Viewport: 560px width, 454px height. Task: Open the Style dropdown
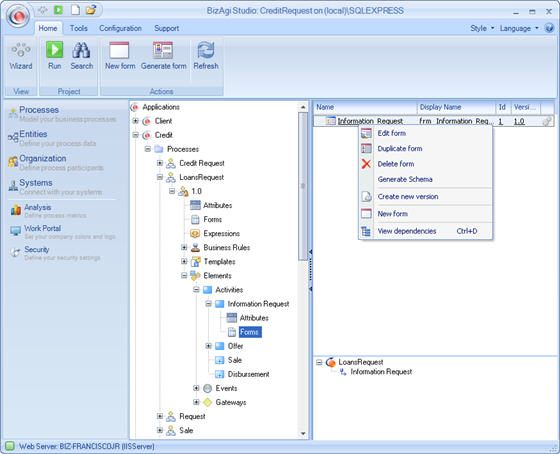click(x=482, y=28)
